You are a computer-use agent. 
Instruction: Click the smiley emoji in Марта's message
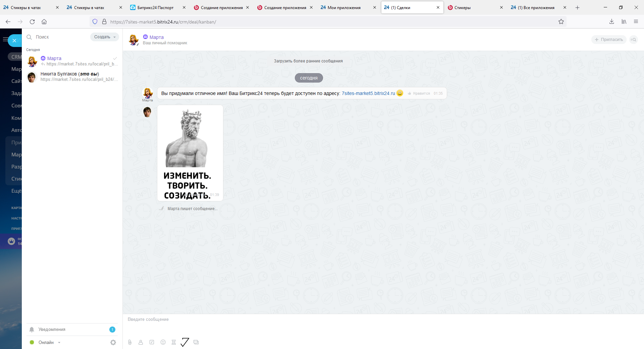tap(400, 93)
